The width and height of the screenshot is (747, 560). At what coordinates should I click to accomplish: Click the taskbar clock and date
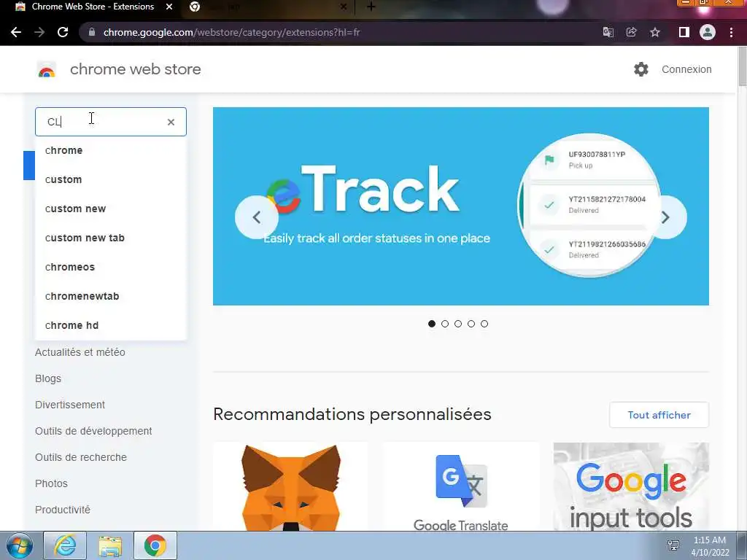(710, 546)
